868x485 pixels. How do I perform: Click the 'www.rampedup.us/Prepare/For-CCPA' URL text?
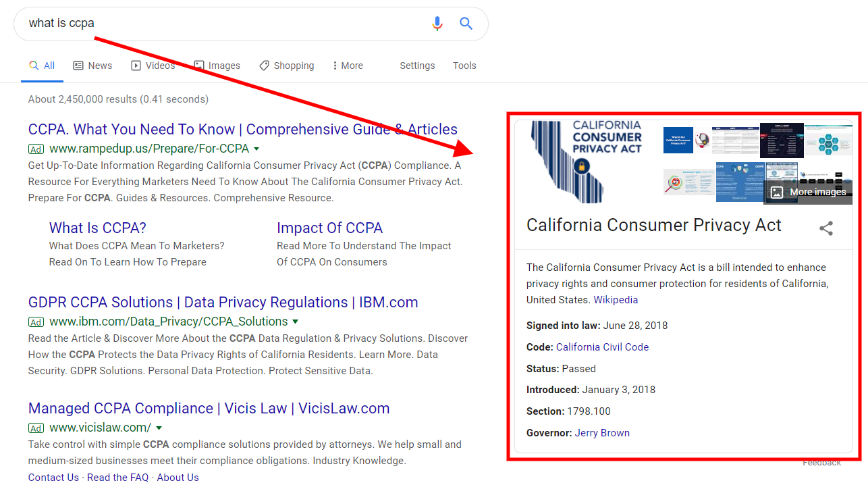click(149, 149)
